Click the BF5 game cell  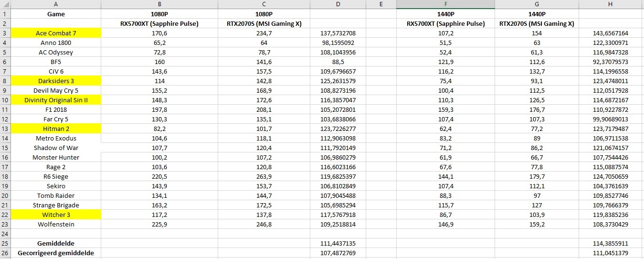(56, 62)
